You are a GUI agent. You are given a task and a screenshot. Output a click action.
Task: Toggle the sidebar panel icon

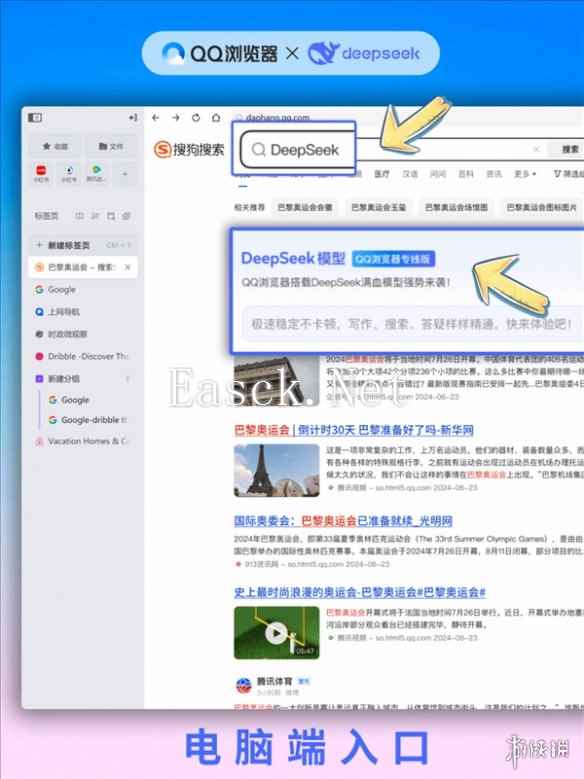[35, 118]
